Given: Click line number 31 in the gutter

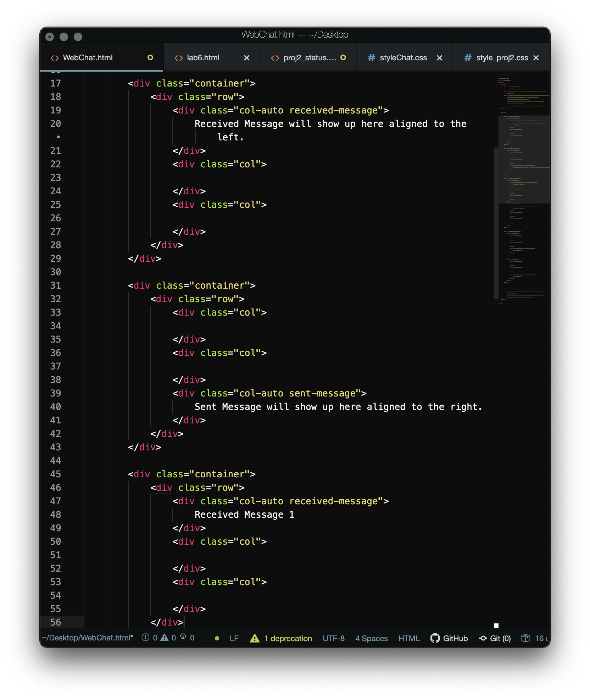Looking at the screenshot, I should (56, 285).
